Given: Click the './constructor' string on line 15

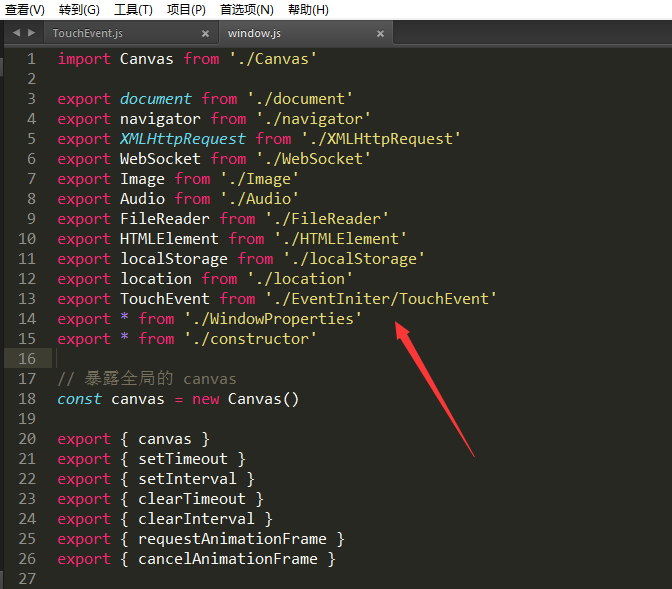Looking at the screenshot, I should tap(251, 339).
